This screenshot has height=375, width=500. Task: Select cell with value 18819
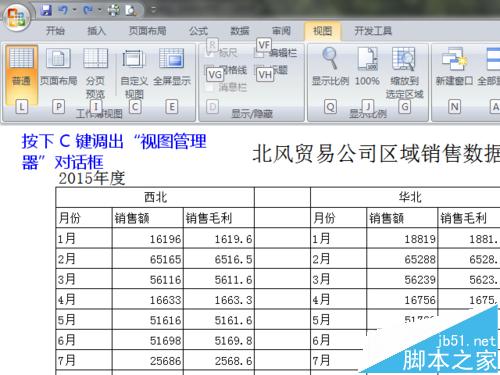point(402,238)
